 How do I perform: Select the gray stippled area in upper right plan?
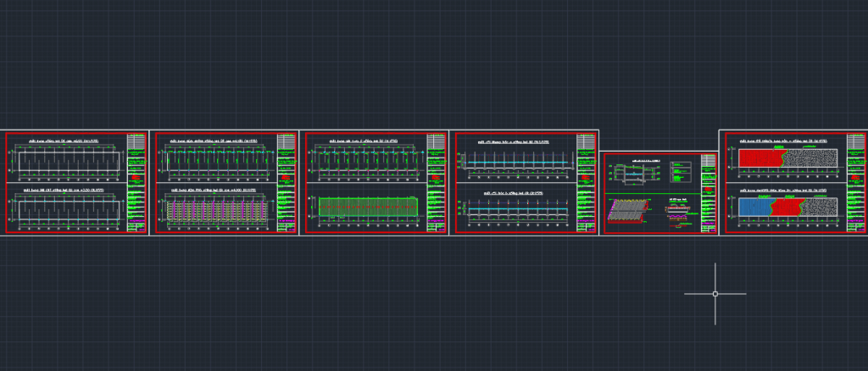pos(810,158)
